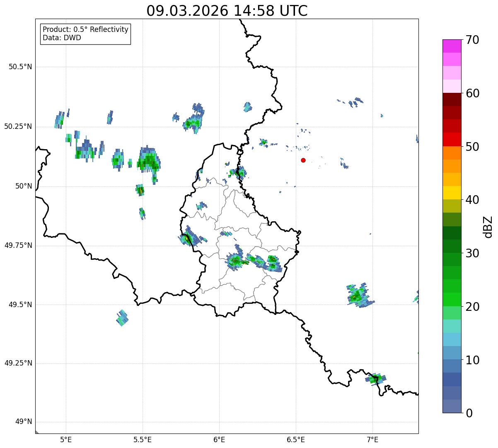Image resolution: width=498 pixels, height=448 pixels.
Task: Click the red station marker dot
Action: click(303, 160)
